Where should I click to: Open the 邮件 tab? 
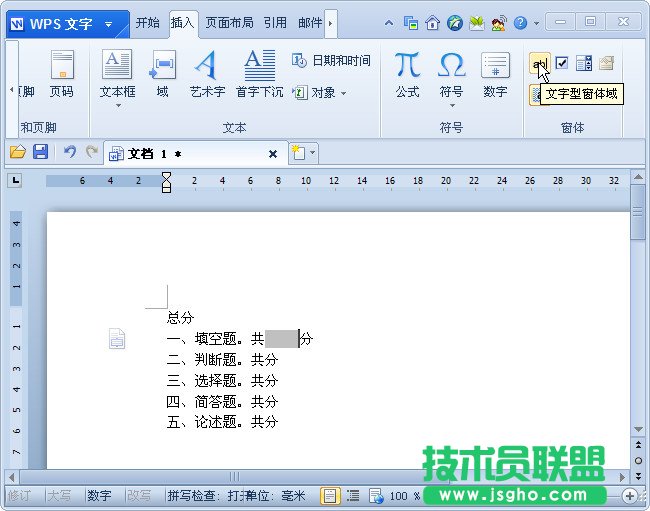point(310,22)
